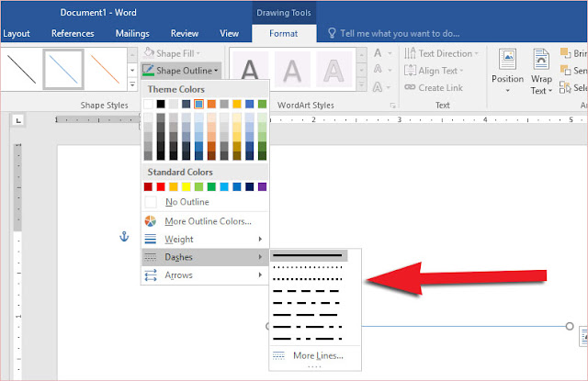Choose the long dash dot dot style
This screenshot has width=588, height=381.
(x=308, y=339)
